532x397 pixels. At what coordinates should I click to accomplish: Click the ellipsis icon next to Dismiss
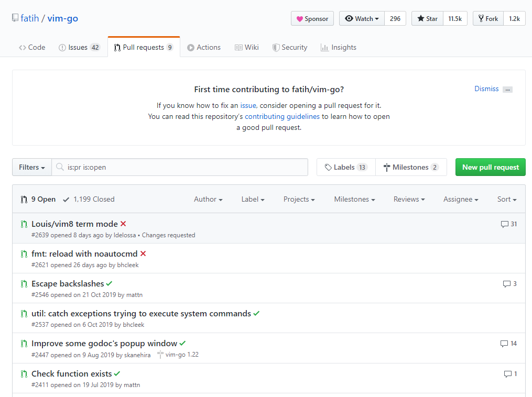507,90
